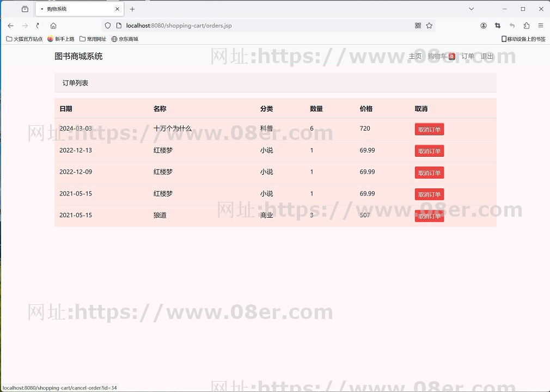Open the hamburger application menu

click(541, 26)
